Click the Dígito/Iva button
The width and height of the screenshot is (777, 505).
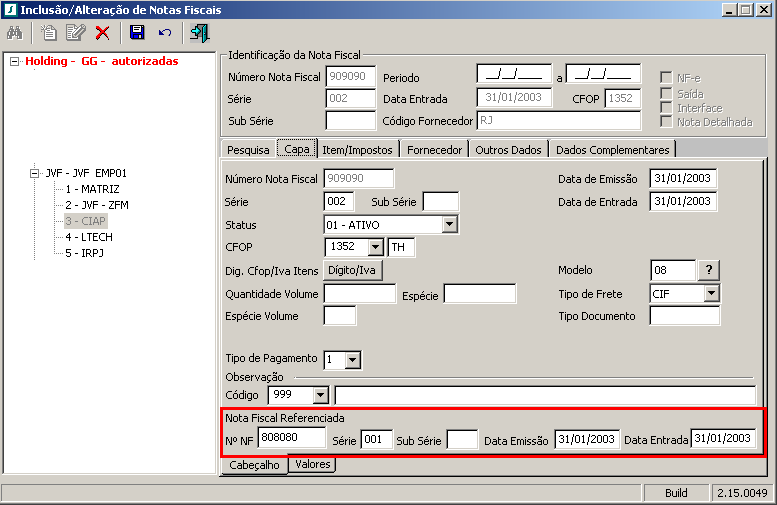[355, 270]
